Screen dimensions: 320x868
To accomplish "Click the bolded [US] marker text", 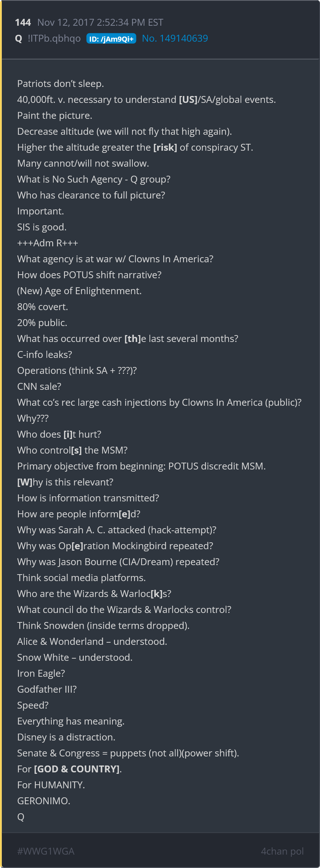I will click(188, 100).
